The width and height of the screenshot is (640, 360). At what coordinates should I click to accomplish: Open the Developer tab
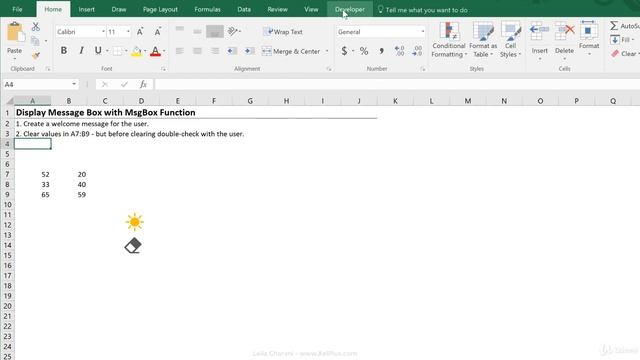[350, 9]
